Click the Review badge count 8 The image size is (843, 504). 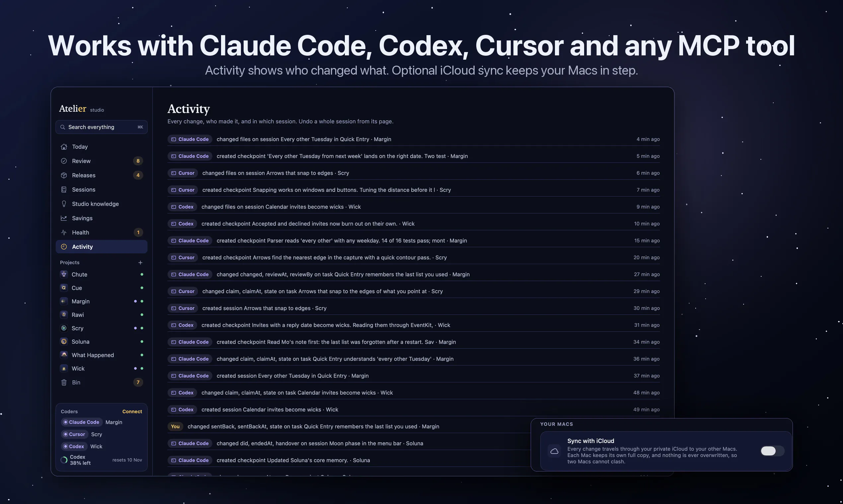(x=138, y=161)
